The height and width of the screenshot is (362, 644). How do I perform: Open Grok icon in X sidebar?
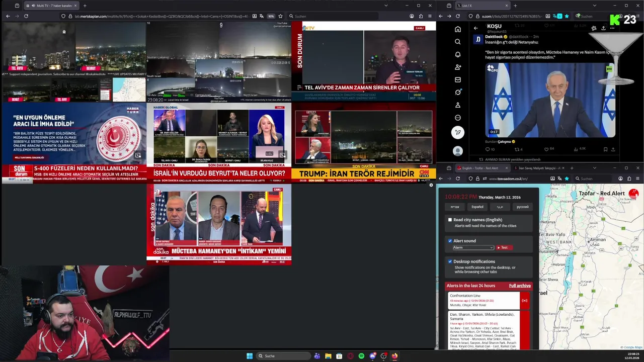click(x=457, y=92)
